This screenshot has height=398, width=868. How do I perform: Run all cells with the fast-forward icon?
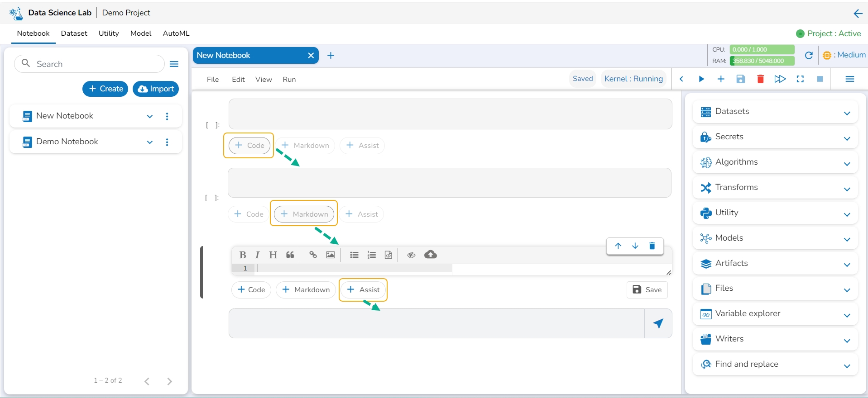pyautogui.click(x=780, y=79)
